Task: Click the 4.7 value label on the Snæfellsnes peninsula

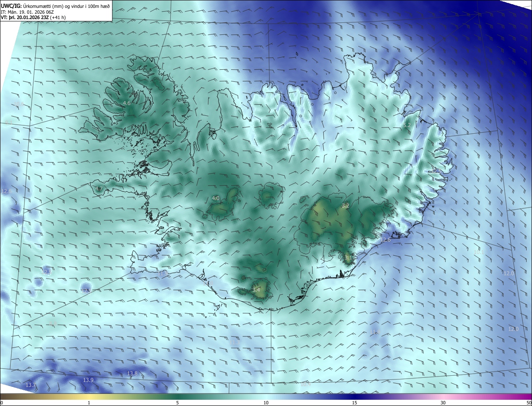Action: pos(99,189)
